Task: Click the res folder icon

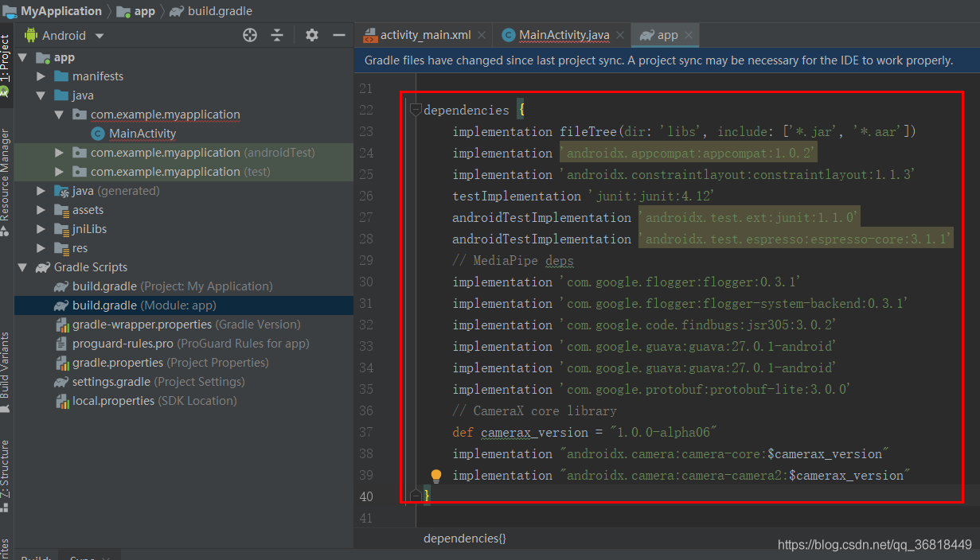Action: click(x=61, y=248)
